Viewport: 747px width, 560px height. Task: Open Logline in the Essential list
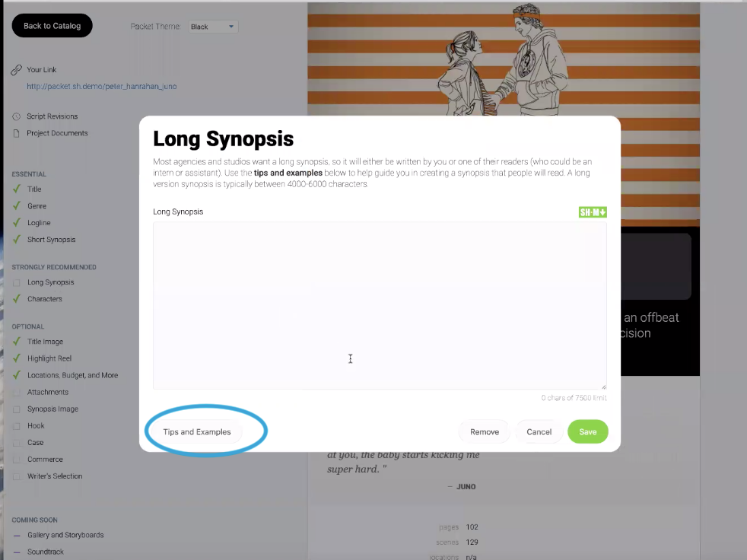click(x=39, y=223)
